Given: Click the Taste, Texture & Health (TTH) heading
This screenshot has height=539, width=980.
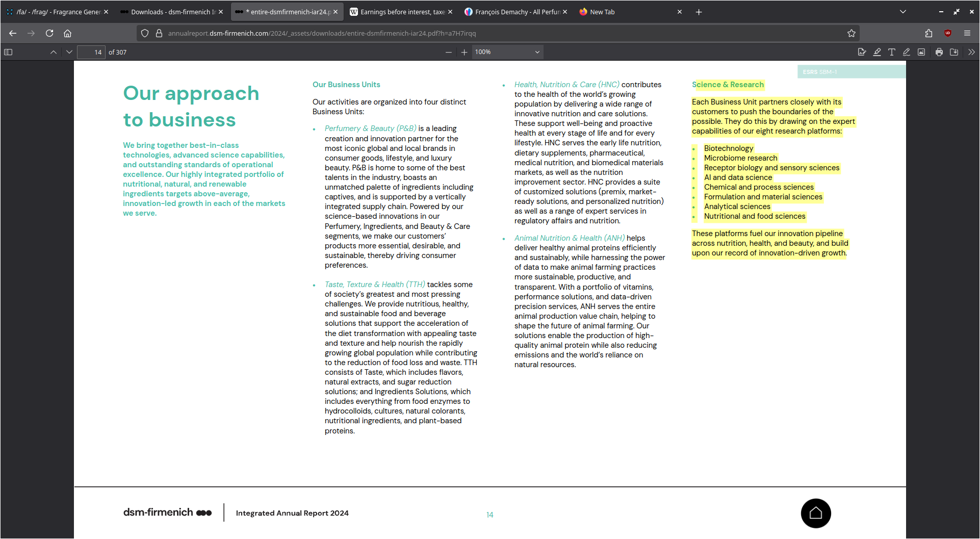Looking at the screenshot, I should (x=375, y=285).
